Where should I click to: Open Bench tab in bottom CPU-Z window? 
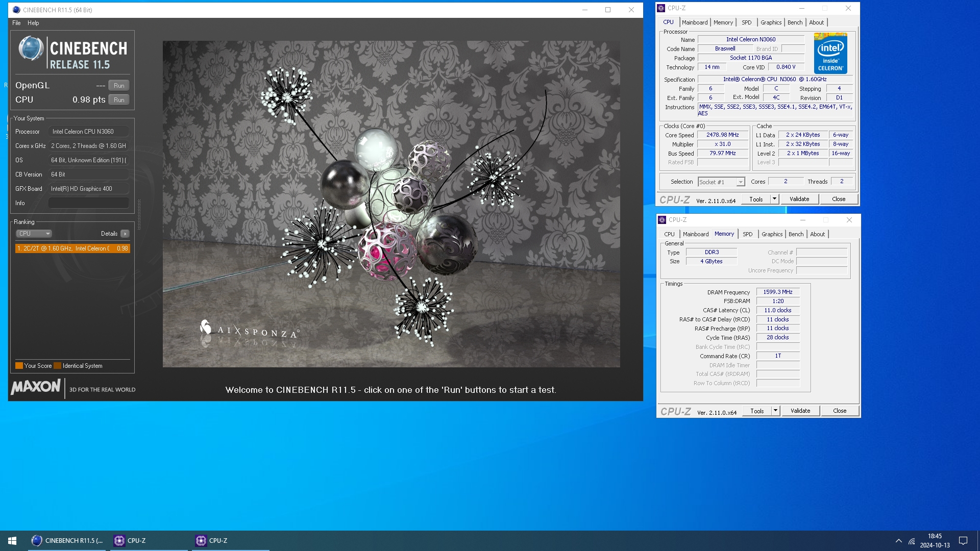796,234
